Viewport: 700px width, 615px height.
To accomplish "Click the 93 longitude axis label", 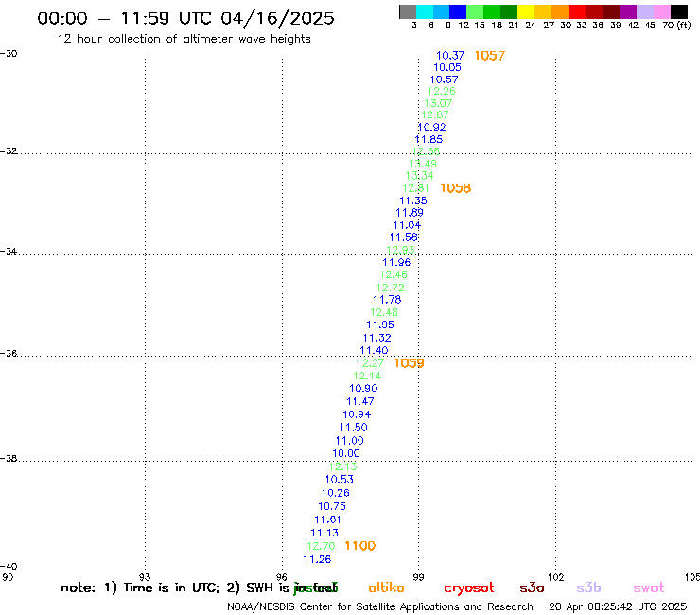I will point(145,577).
